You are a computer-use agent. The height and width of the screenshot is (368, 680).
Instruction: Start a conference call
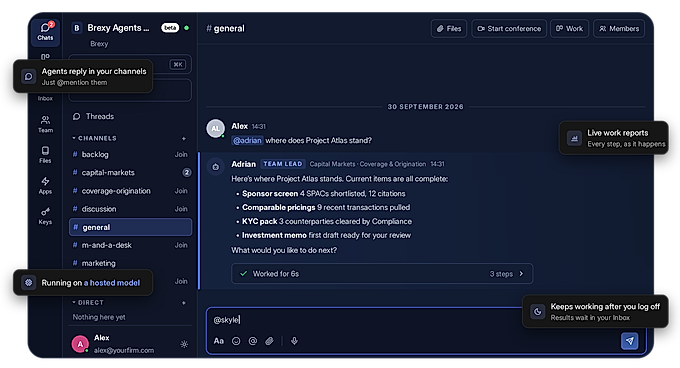pyautogui.click(x=509, y=29)
